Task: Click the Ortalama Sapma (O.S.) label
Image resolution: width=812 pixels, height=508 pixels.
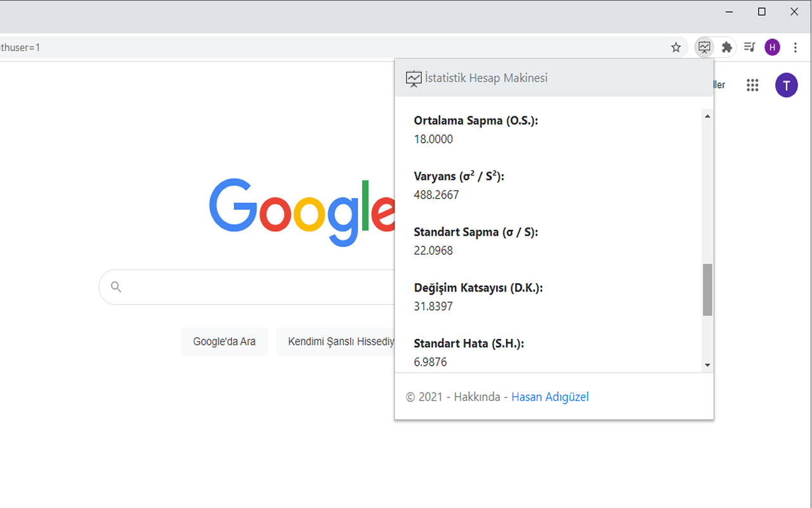Action: pos(476,121)
